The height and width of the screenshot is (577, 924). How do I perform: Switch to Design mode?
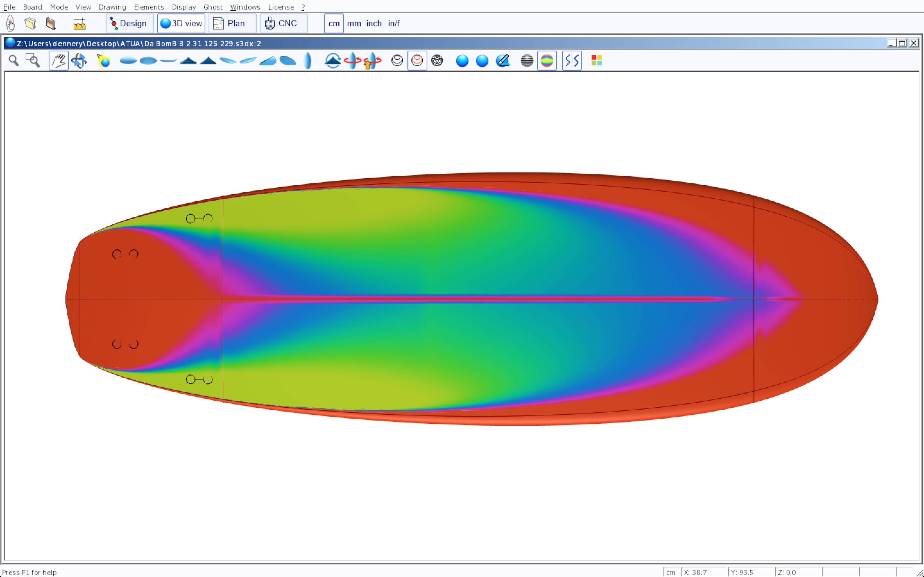click(x=129, y=24)
